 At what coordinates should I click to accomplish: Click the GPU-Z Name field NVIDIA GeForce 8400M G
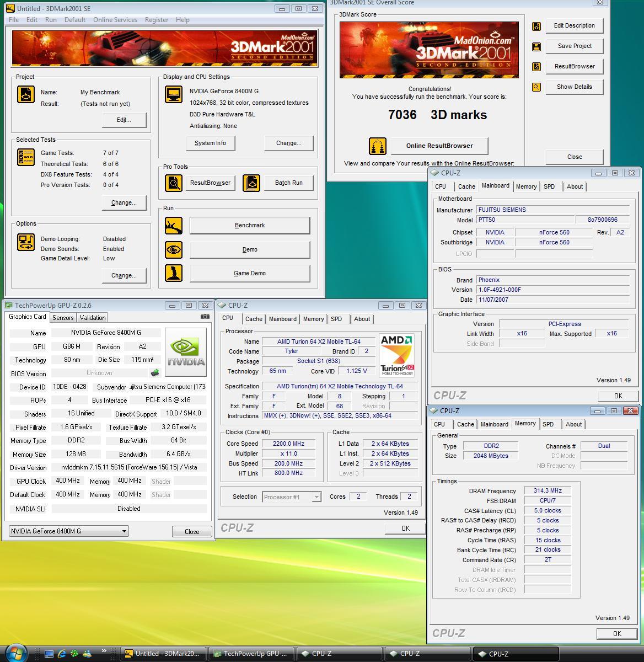(106, 333)
